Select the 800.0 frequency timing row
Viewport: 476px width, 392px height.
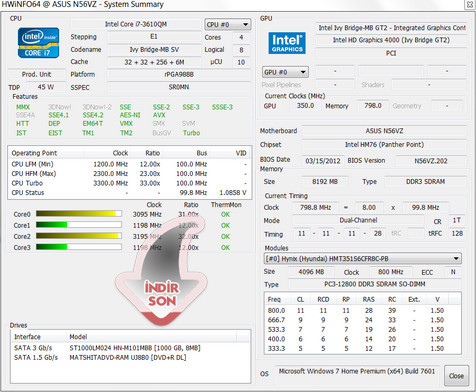click(363, 310)
